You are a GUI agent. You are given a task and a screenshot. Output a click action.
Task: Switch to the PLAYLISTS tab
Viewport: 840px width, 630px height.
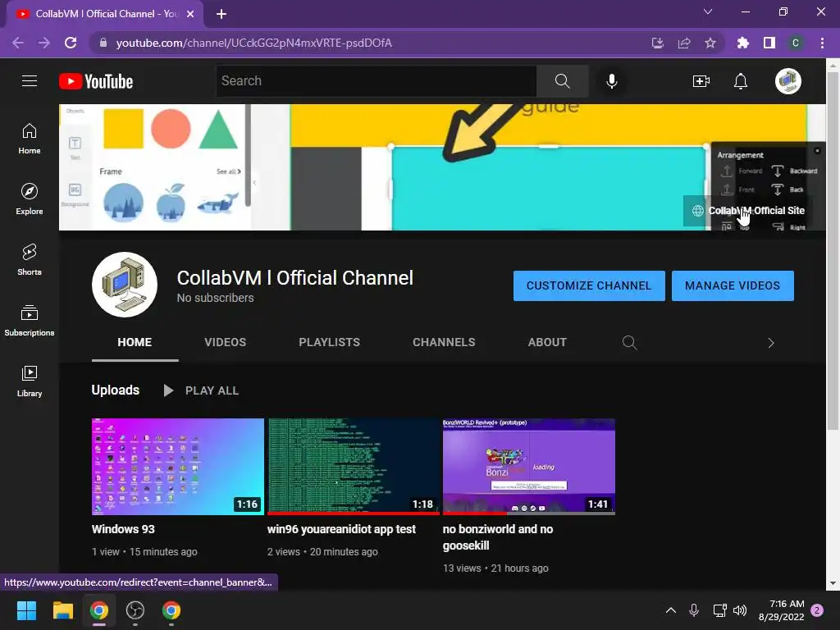(330, 342)
